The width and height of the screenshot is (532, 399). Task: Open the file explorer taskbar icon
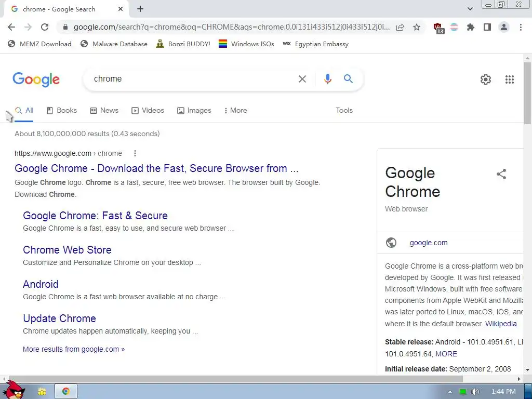pos(42,392)
